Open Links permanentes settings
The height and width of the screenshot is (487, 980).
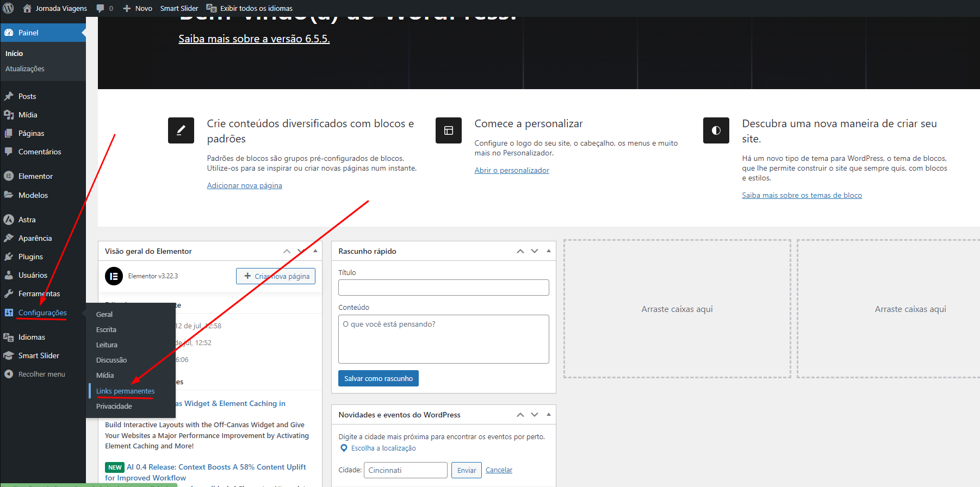[125, 391]
